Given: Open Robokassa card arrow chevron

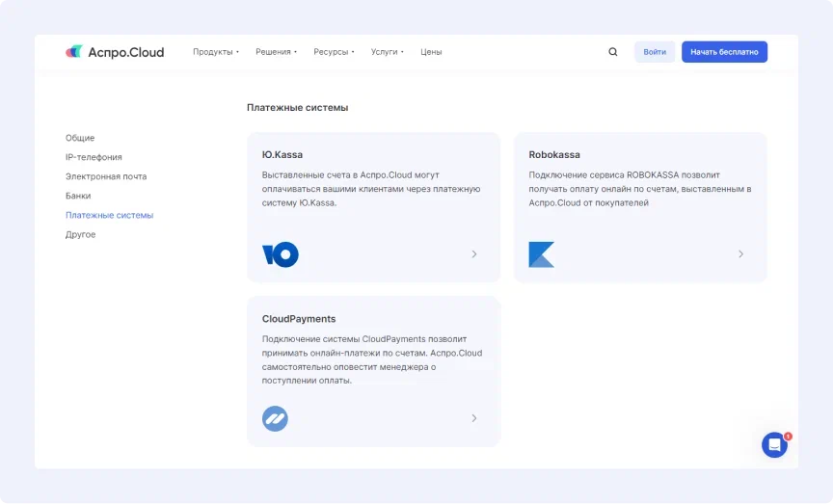Looking at the screenshot, I should click(740, 254).
